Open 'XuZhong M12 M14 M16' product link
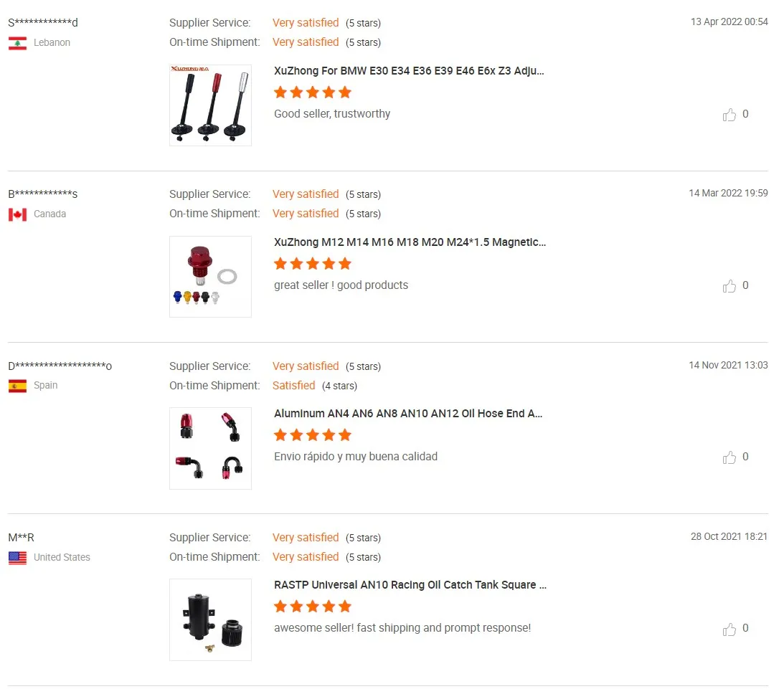Screen dimensions: 784x689 pyautogui.click(x=410, y=242)
